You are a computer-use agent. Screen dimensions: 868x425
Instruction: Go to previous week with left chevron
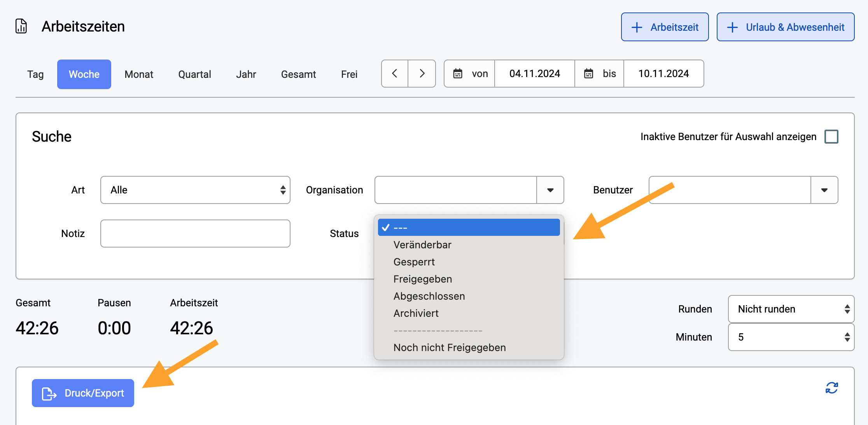395,74
